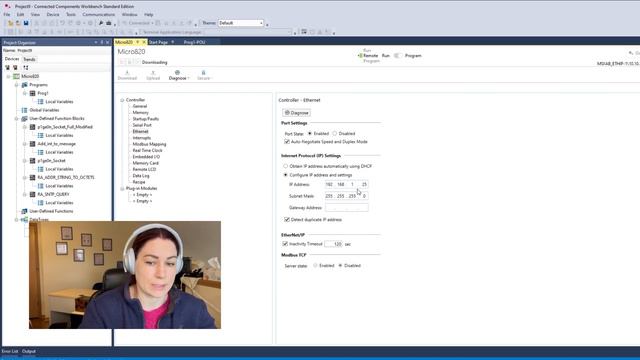Select Port State Enabled radio button

coord(310,133)
